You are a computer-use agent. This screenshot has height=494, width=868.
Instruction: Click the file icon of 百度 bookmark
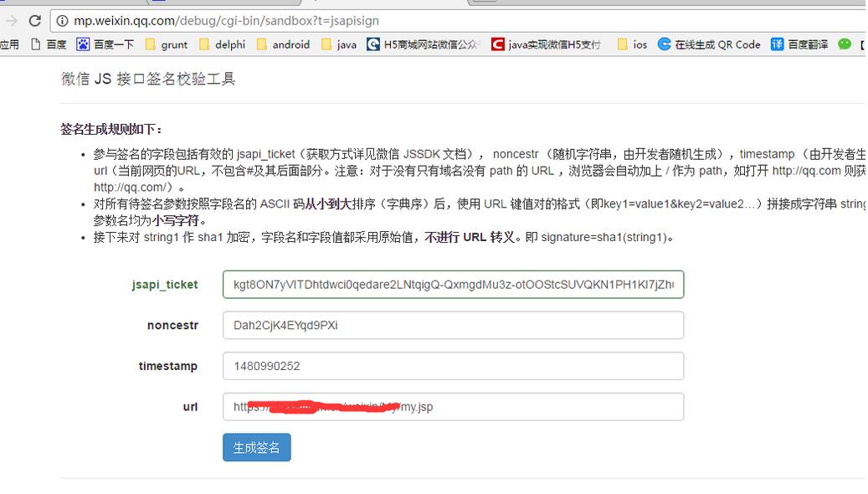point(35,44)
